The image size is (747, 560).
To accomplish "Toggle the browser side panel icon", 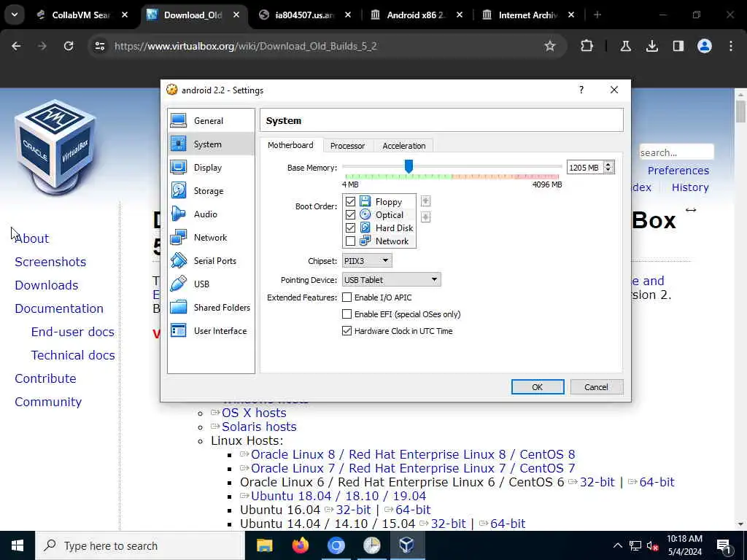I will pyautogui.click(x=678, y=46).
